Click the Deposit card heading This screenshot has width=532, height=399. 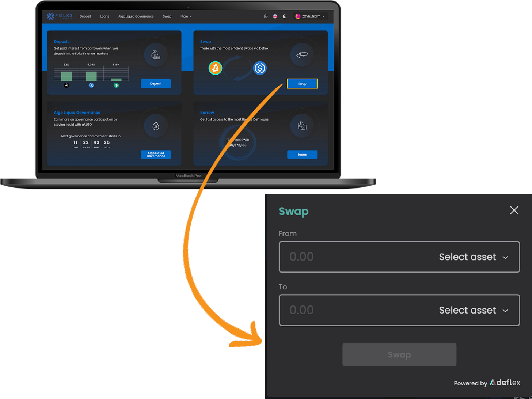tap(61, 42)
